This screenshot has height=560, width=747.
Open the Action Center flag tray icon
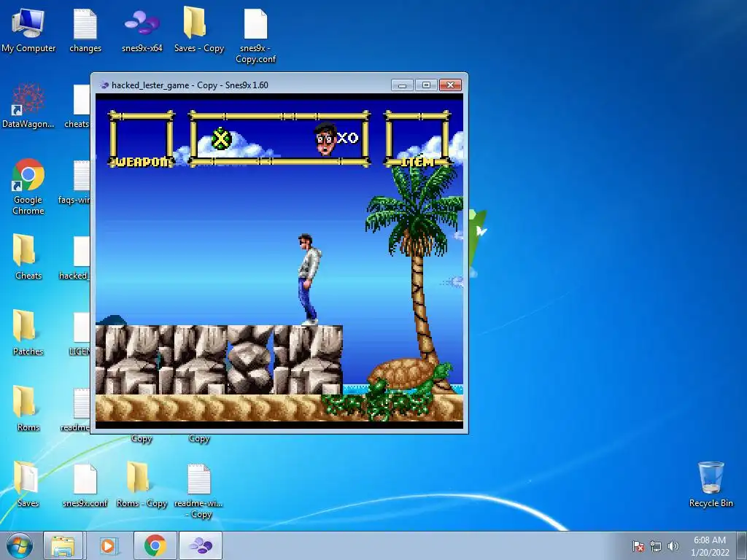[x=638, y=546]
